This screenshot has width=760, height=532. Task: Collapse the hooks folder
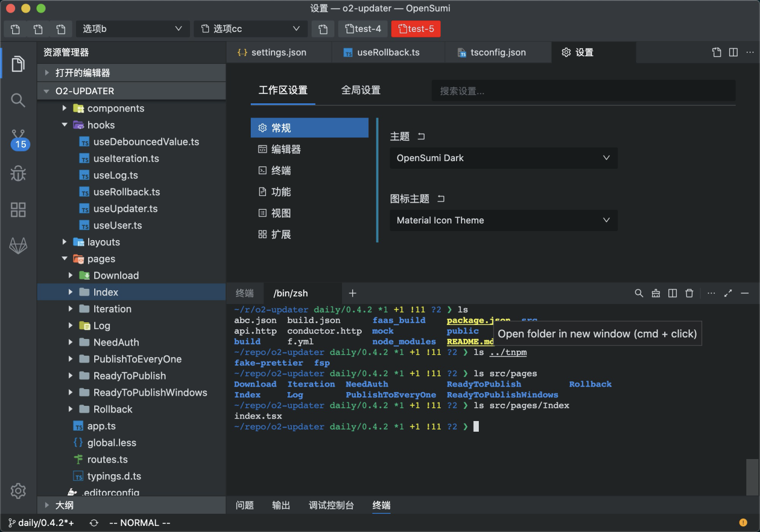pos(65,125)
